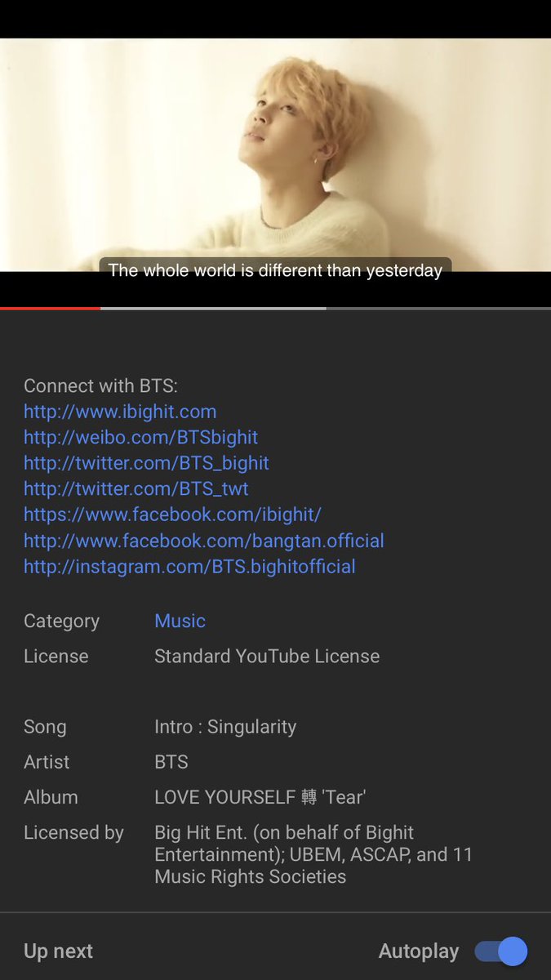This screenshot has width=551, height=980.
Task: Click the subtitle caption on video
Action: point(275,270)
